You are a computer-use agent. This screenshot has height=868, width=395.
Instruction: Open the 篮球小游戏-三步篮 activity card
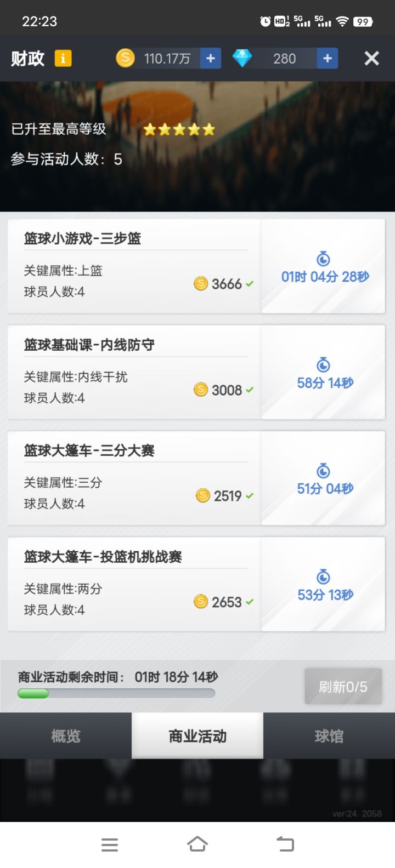(x=134, y=266)
